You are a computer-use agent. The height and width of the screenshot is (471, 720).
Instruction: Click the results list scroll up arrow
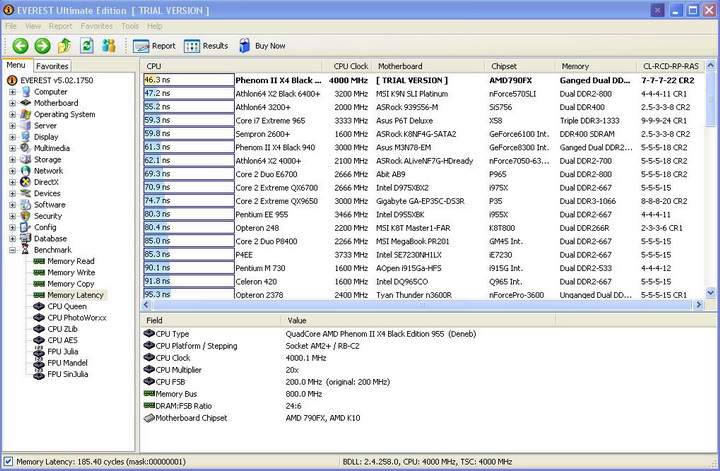pos(710,65)
